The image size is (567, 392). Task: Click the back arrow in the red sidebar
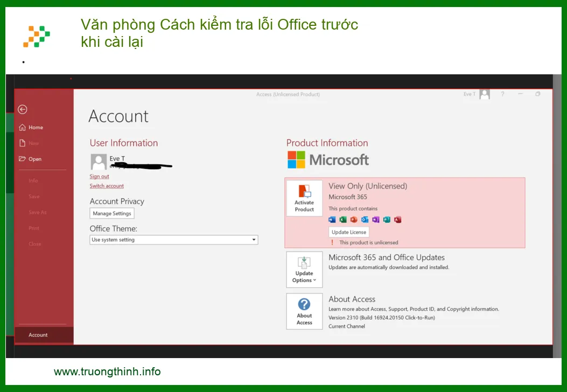pos(23,109)
